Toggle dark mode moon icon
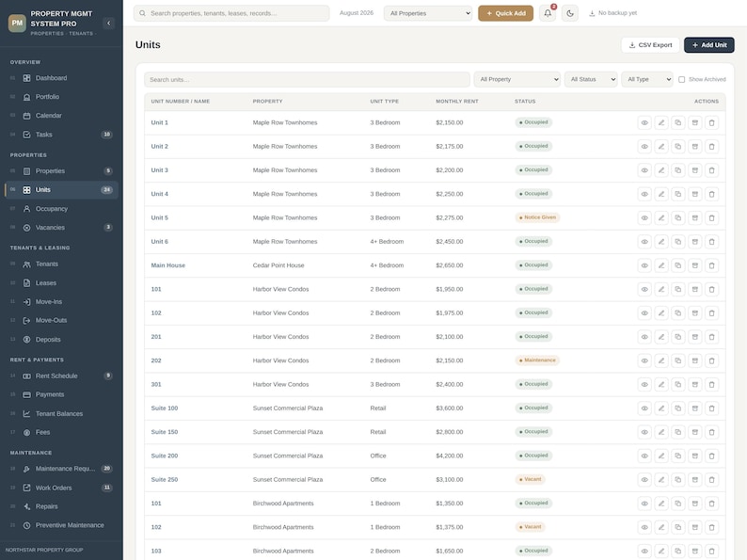Image resolution: width=747 pixels, height=560 pixels. [x=570, y=13]
